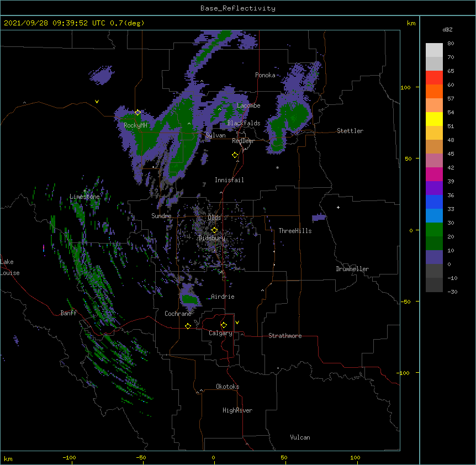
Task: Click the Didsbury city label
Action: coord(212,238)
